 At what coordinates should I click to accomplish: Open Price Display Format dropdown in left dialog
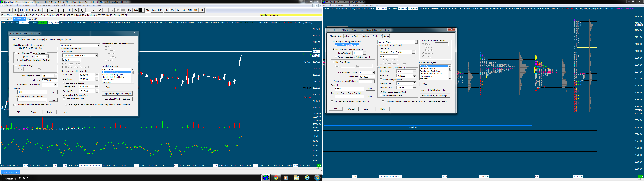pyautogui.click(x=56, y=76)
